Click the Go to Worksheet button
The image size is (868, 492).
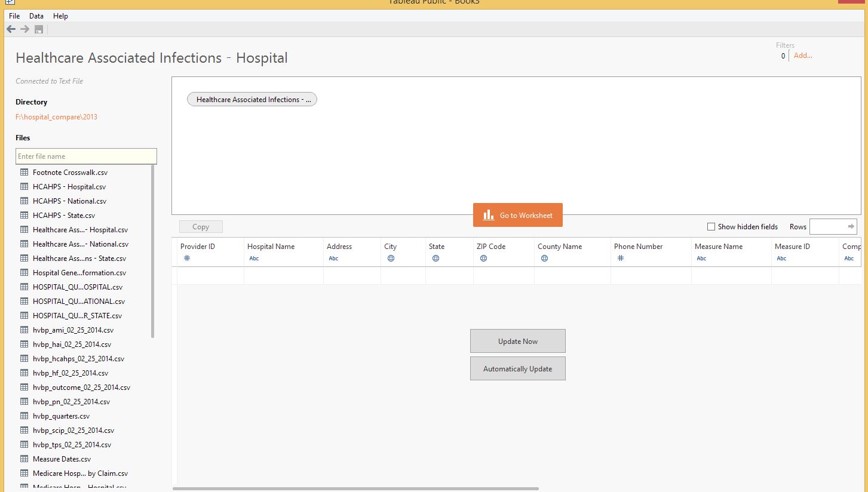pos(517,215)
